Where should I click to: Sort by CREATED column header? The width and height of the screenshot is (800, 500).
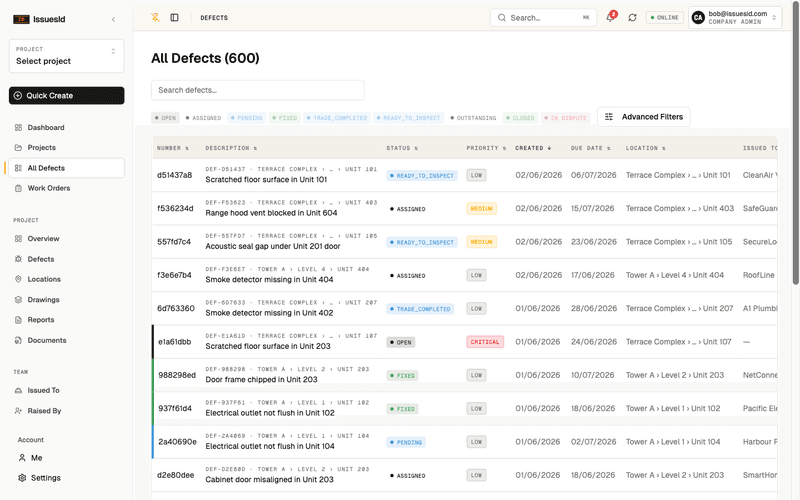533,148
